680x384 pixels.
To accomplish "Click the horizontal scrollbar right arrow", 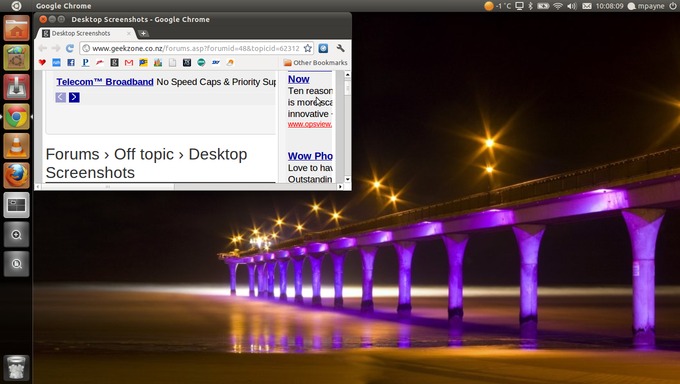I will pyautogui.click(x=340, y=187).
